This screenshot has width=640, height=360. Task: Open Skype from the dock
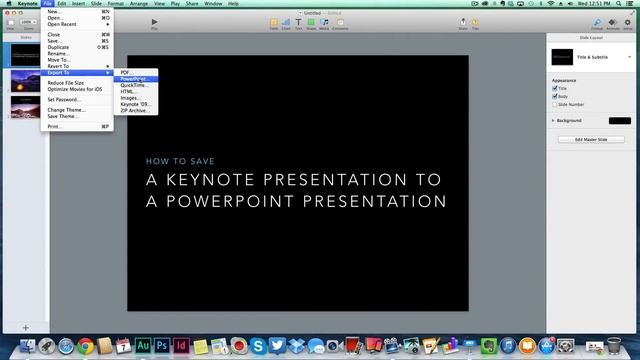258,346
